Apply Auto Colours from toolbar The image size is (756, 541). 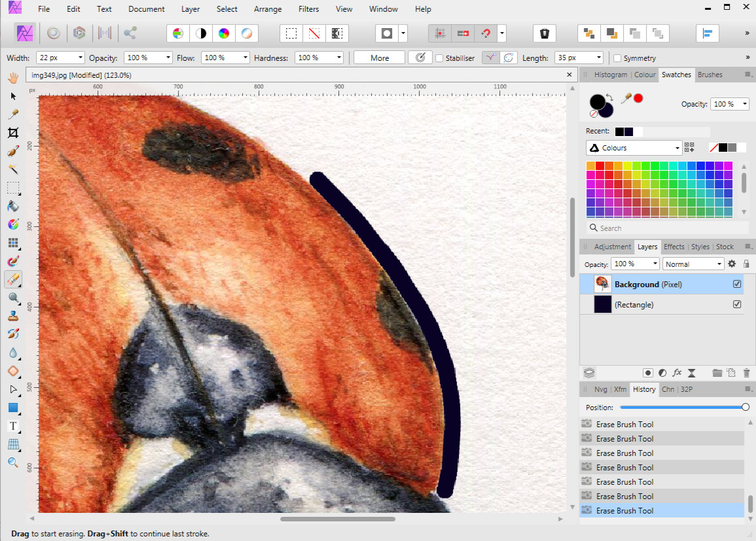coord(224,33)
